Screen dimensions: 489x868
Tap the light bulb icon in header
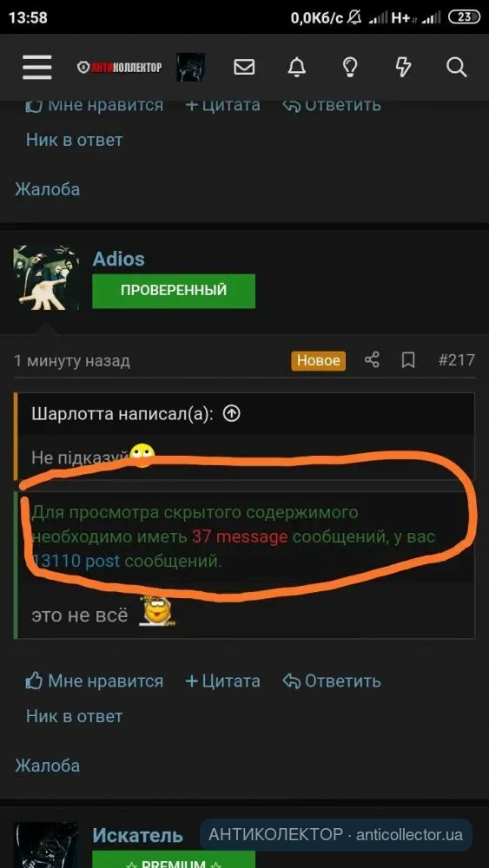pos(349,68)
